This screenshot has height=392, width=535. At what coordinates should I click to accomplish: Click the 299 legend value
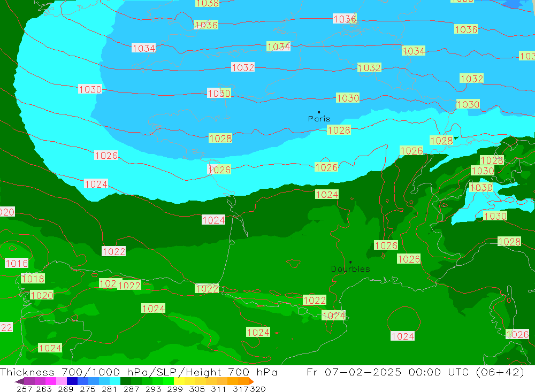[174, 389]
